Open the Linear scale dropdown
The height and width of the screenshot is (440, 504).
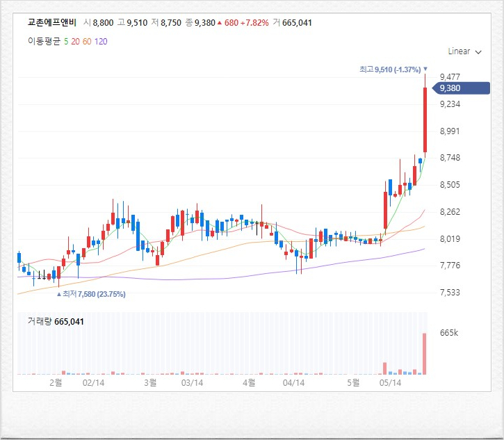(x=464, y=51)
